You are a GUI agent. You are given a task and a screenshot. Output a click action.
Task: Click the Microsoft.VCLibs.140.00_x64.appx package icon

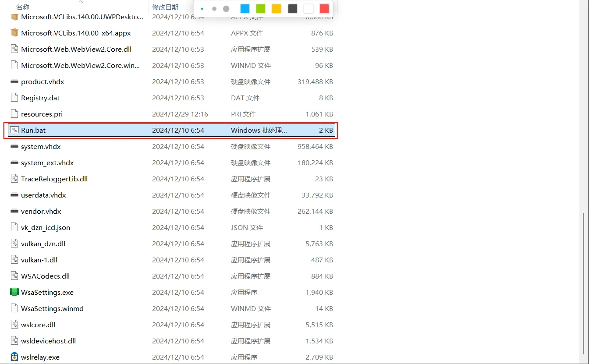14,33
